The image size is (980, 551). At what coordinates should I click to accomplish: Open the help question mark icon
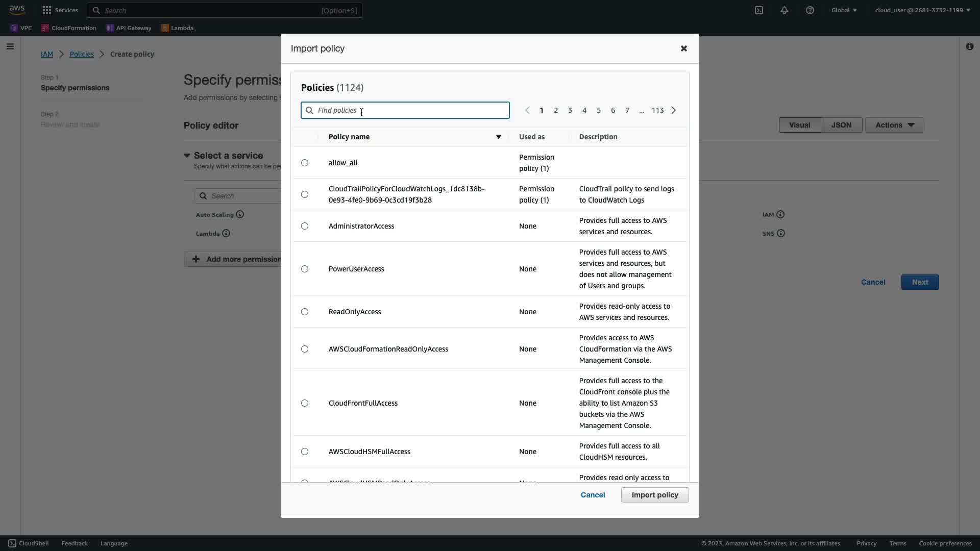810,10
